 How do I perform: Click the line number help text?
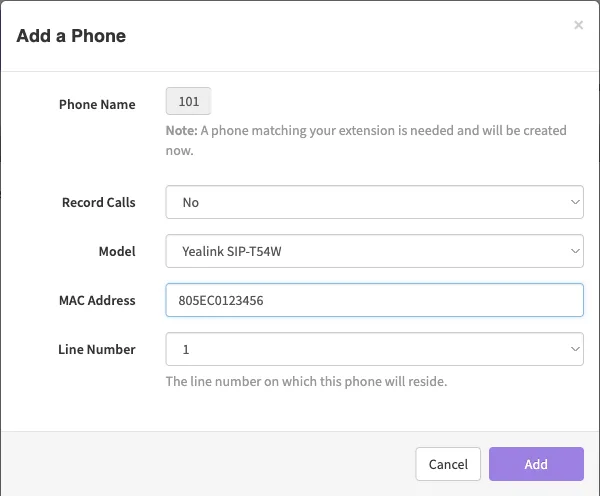click(x=306, y=382)
